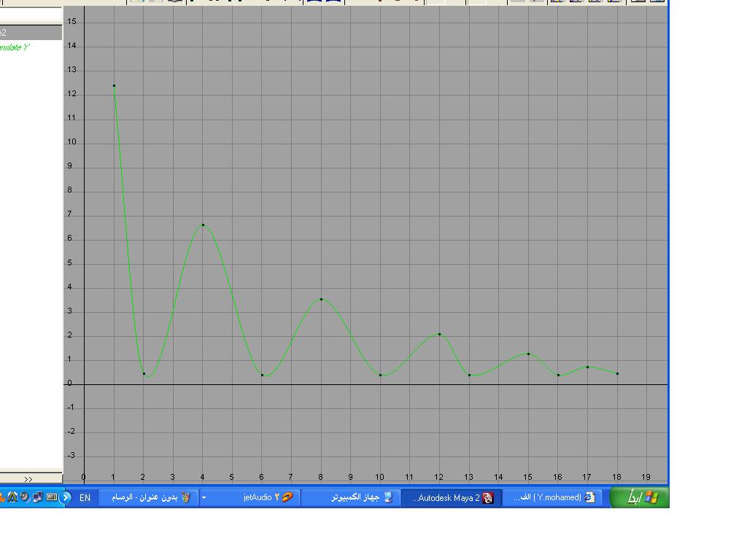Select the keyframe at frame 1

coord(115,86)
